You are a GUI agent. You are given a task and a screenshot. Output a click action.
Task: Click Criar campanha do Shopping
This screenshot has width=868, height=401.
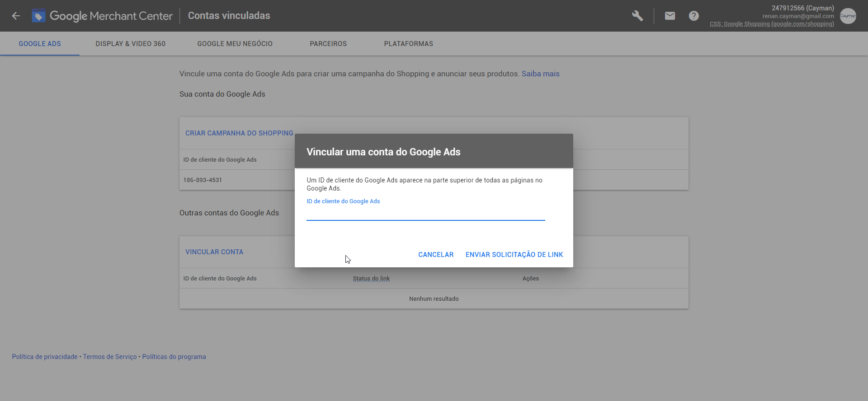(x=239, y=133)
